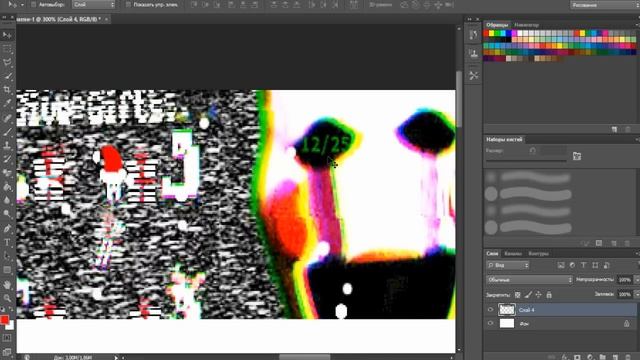
Task: Create a new layer icon
Action: [x=615, y=357]
